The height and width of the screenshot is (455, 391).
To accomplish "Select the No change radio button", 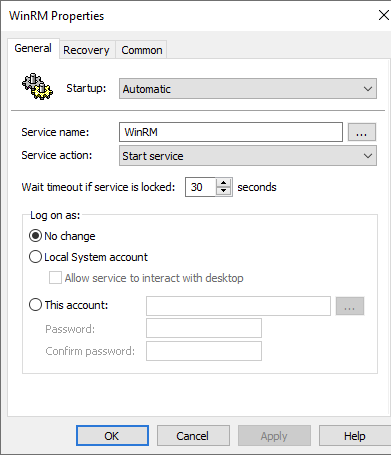I will click(36, 236).
